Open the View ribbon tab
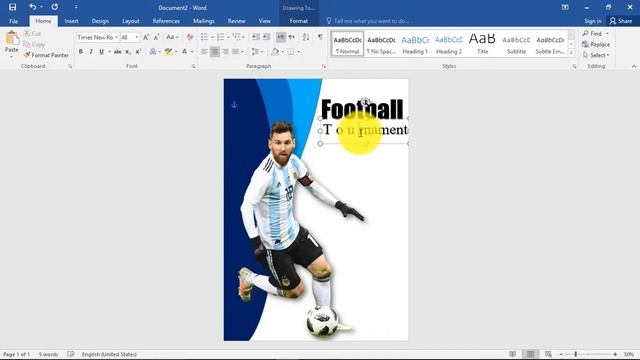 coord(264,21)
